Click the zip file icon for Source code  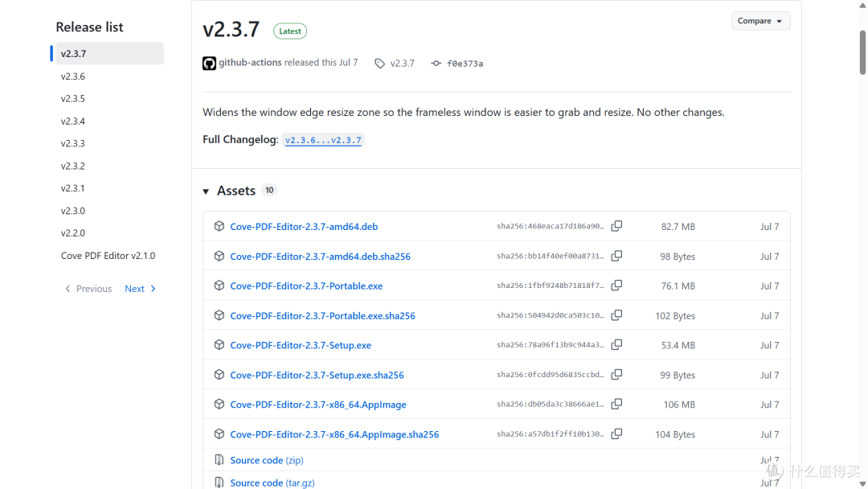point(219,460)
